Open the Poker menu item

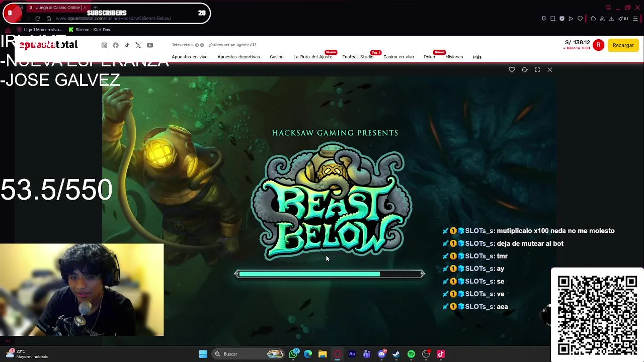coord(429,57)
